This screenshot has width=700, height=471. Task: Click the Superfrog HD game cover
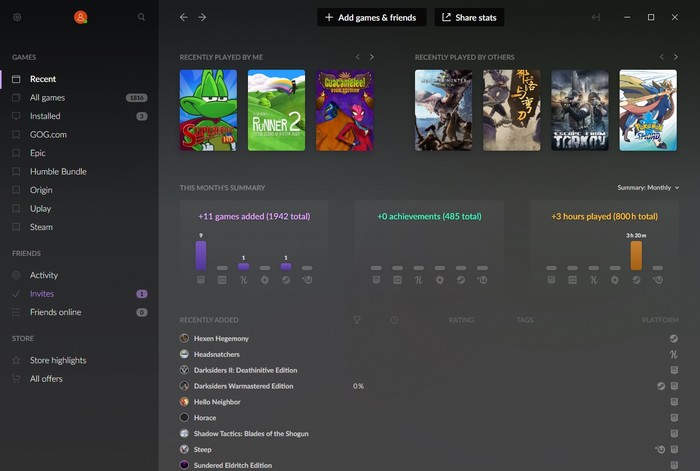[208, 110]
